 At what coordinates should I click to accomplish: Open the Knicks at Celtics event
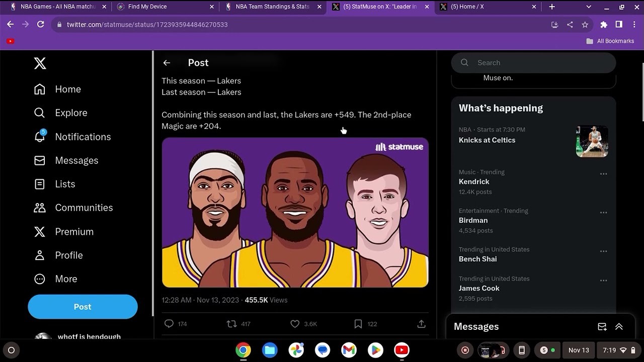[487, 140]
